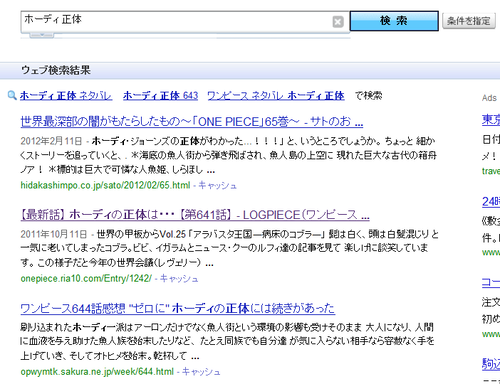Open related search ワンピース ネタバレ ホーディ正体

[x=276, y=96]
